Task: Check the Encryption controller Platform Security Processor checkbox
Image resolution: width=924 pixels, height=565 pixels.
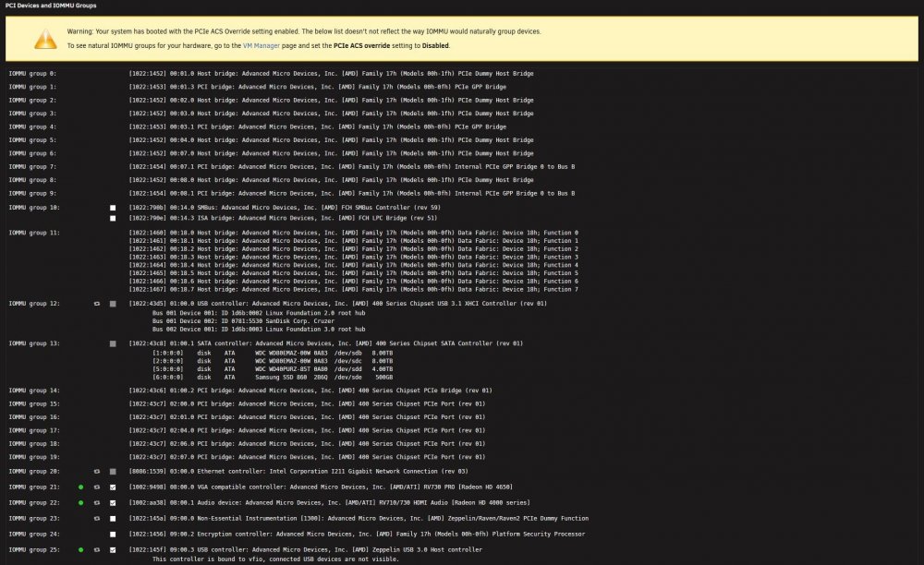Action: 113,535
